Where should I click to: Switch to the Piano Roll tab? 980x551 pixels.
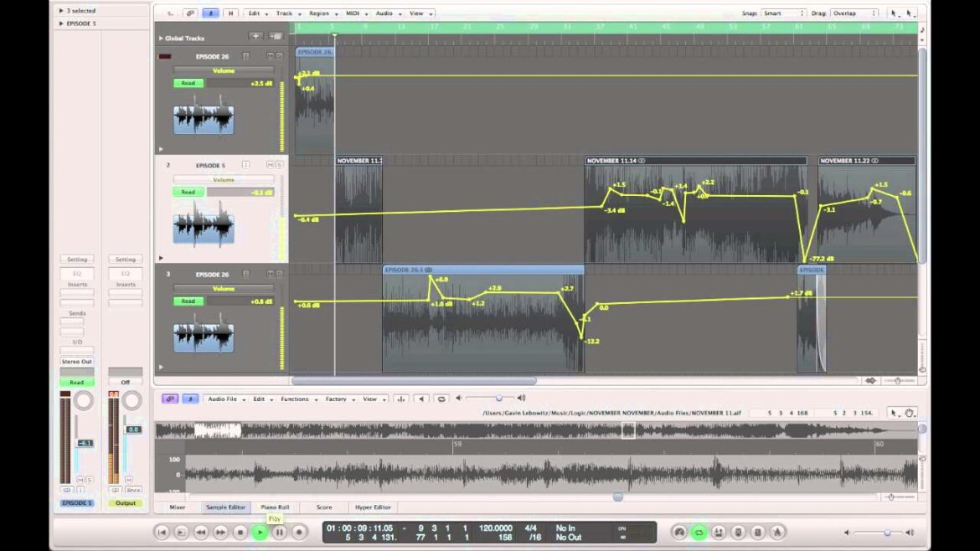pos(275,507)
